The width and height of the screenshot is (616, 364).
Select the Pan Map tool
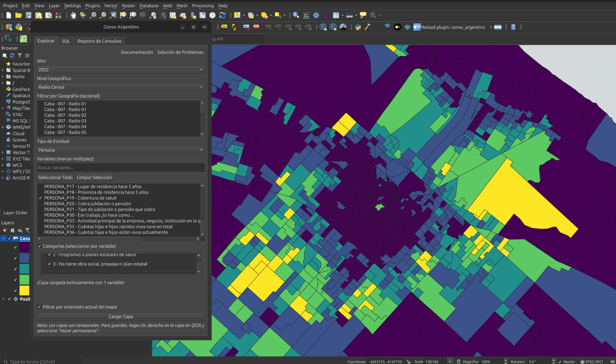pos(73,15)
